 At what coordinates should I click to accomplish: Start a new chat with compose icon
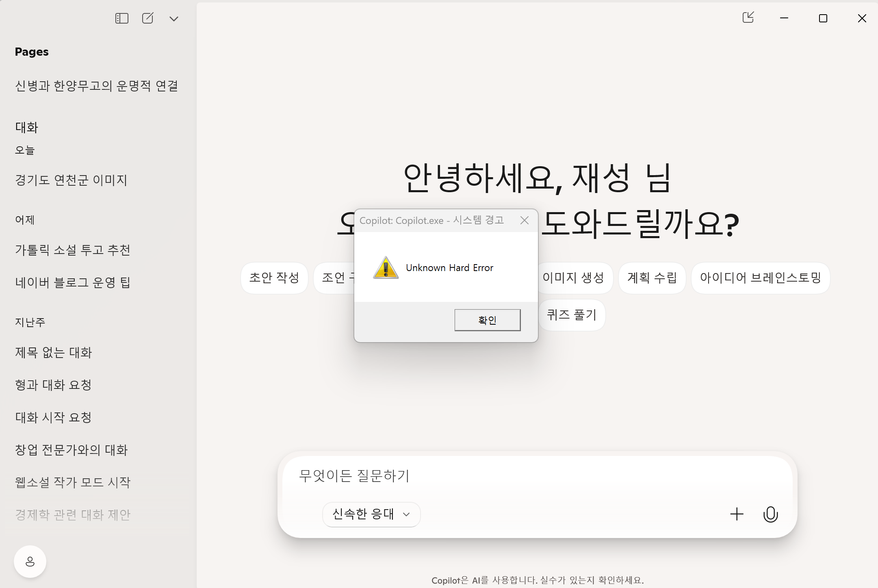(x=147, y=18)
